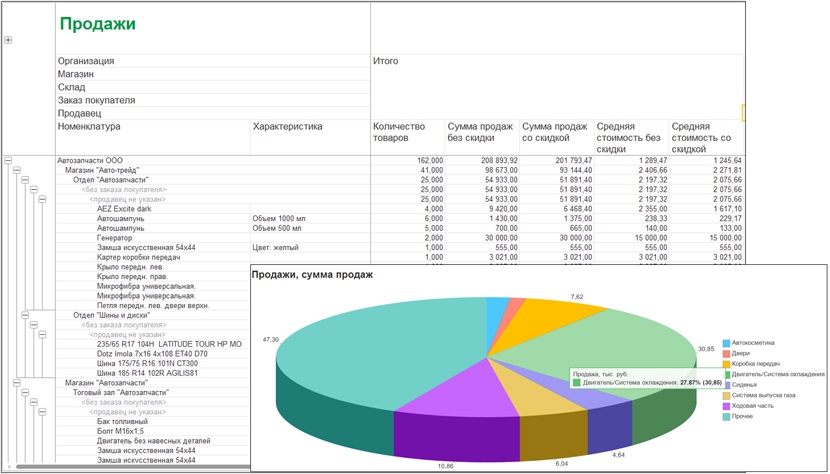The image size is (830, 474).
Task: Collapse the Отдел "Шины и диски" group
Action: click(x=25, y=315)
